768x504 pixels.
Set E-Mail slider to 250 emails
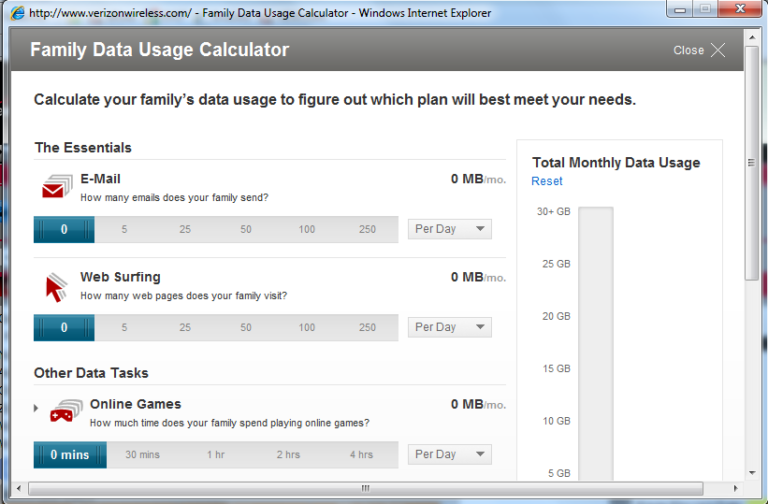point(367,230)
